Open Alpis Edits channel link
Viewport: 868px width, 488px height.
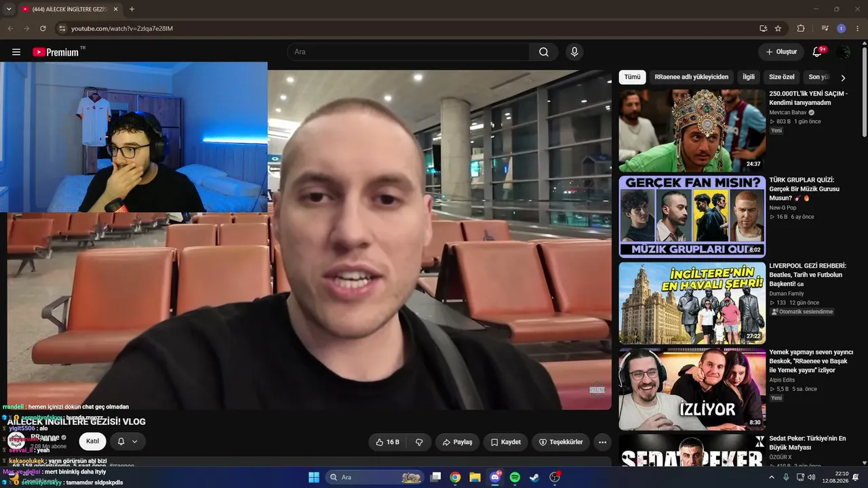coord(782,380)
